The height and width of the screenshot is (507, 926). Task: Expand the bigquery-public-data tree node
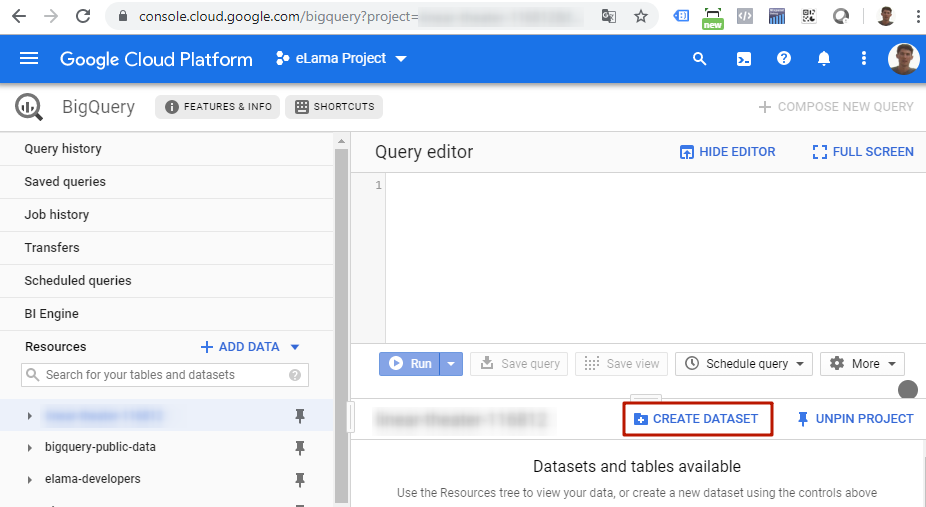pyautogui.click(x=30, y=448)
